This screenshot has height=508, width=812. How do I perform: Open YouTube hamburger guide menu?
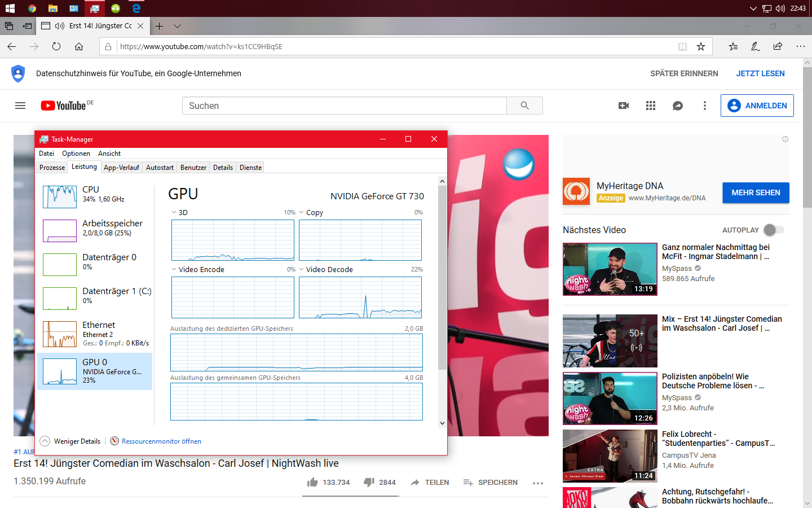tap(20, 106)
